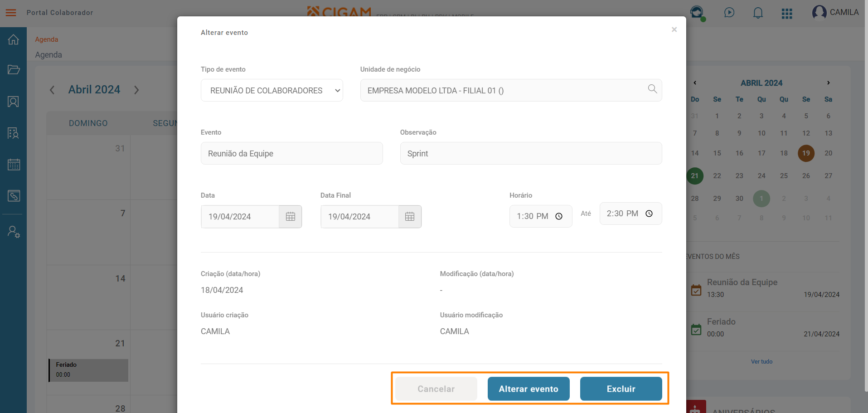Screen dimensions: 868x413
Task: Open the Data Final calendar picker
Action: 410,217
